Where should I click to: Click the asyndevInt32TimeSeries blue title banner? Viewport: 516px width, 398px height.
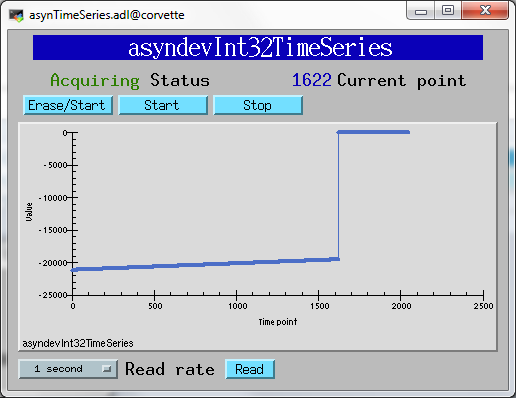pyautogui.click(x=258, y=48)
